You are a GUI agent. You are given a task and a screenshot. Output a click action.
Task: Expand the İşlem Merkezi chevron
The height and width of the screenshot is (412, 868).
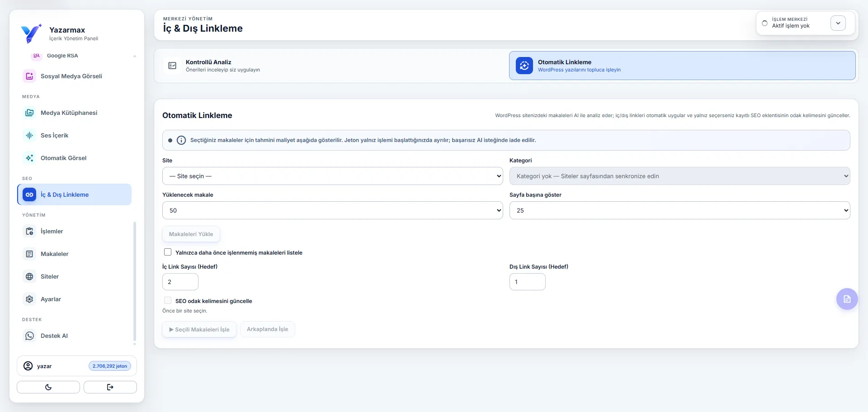[838, 23]
